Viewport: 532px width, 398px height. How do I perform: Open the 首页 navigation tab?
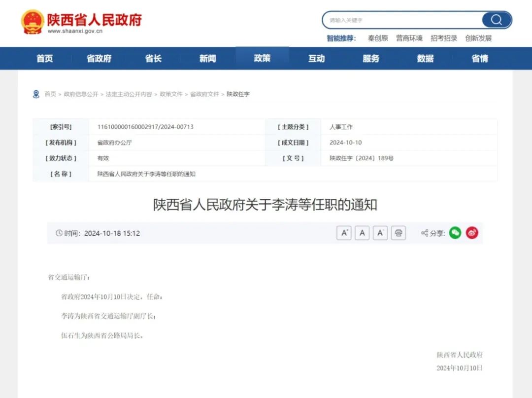45,59
